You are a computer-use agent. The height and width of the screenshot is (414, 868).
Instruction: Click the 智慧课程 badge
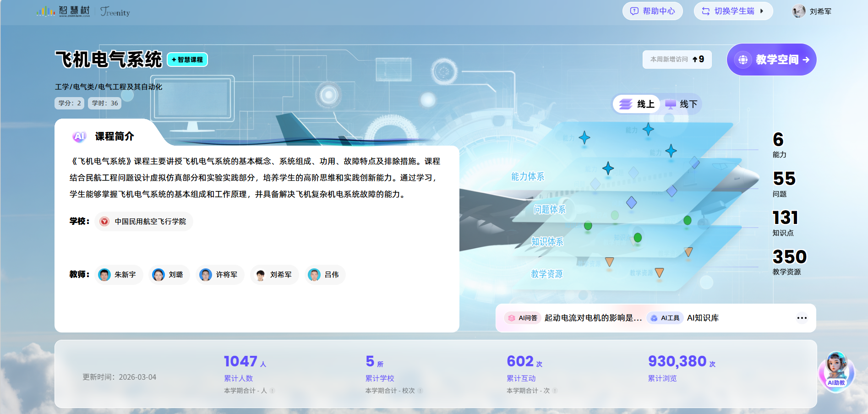point(187,60)
